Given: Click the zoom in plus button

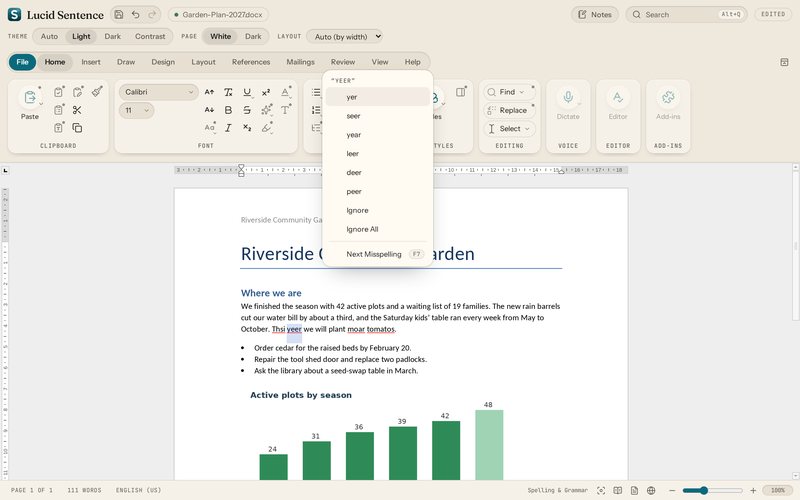Looking at the screenshot, I should (753, 490).
